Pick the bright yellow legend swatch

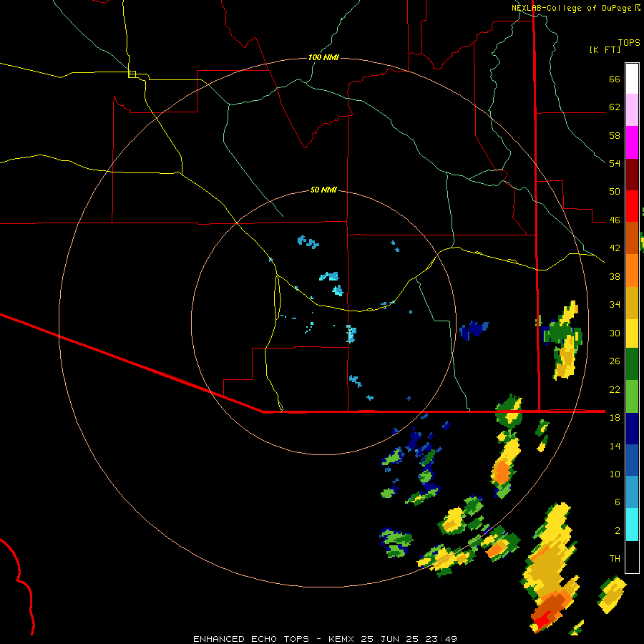coord(632,333)
